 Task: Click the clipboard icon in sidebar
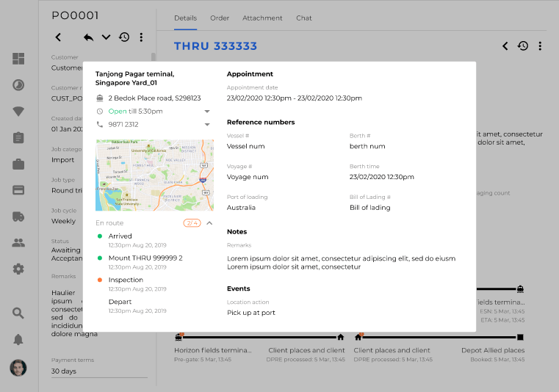point(18,137)
